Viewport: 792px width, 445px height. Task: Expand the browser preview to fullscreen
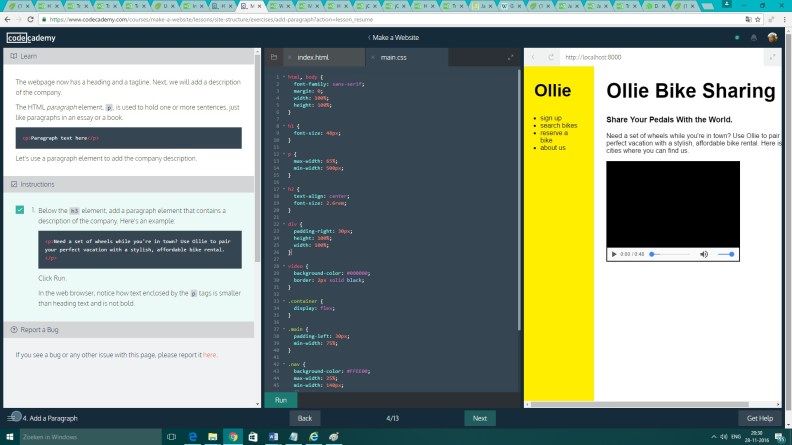coord(771,57)
